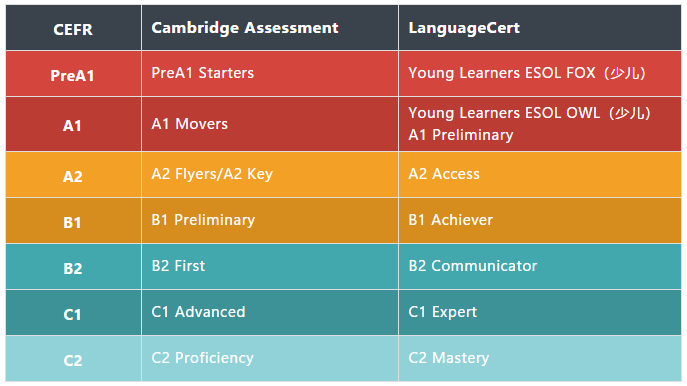Click the CEFR column header
The width and height of the screenshot is (687, 386).
tap(73, 28)
